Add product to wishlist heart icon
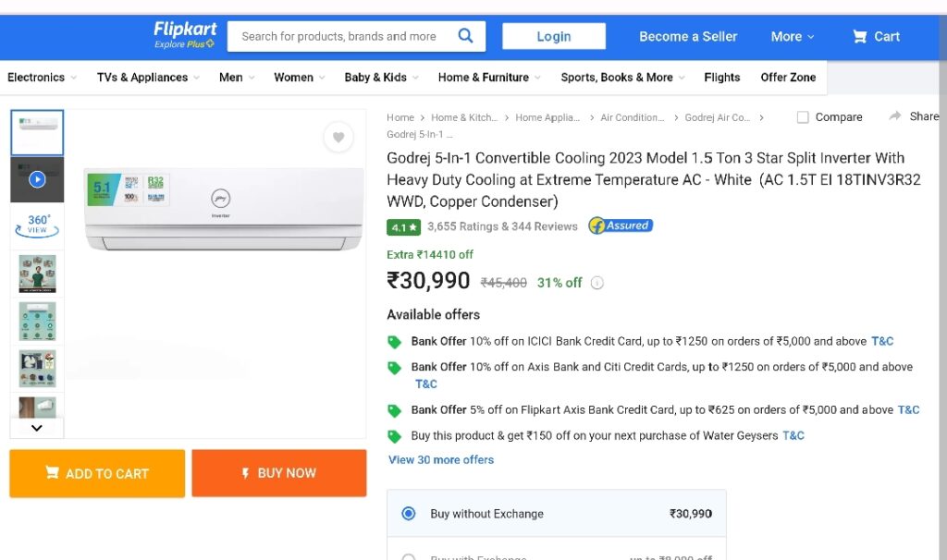The image size is (947, 560). [x=338, y=137]
